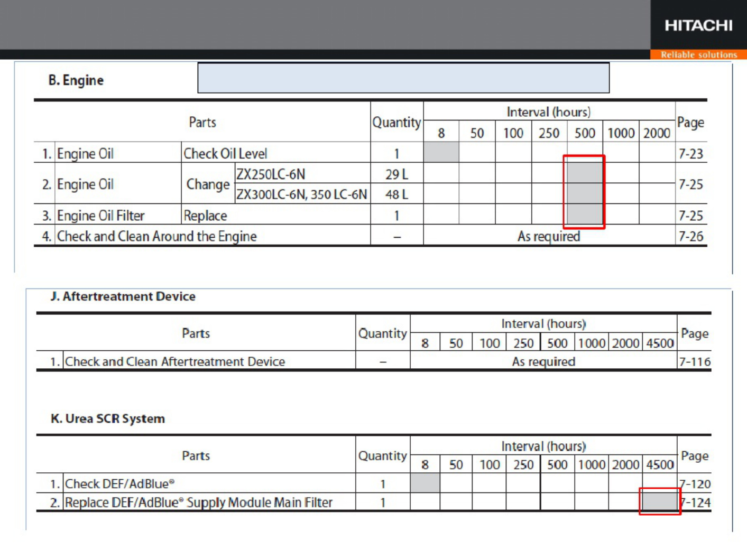This screenshot has width=747, height=560.
Task: Click the "2000" column header in Engine table
Action: 657,133
